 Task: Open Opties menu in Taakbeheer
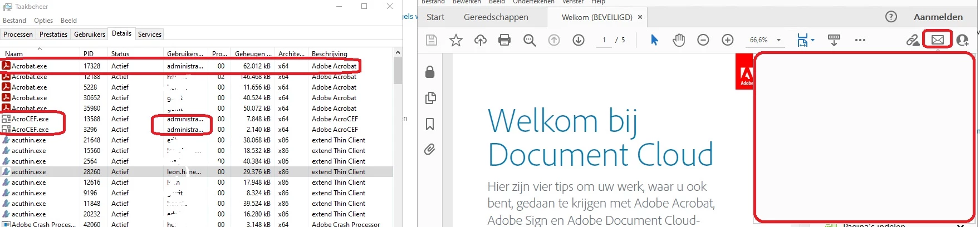(x=43, y=21)
